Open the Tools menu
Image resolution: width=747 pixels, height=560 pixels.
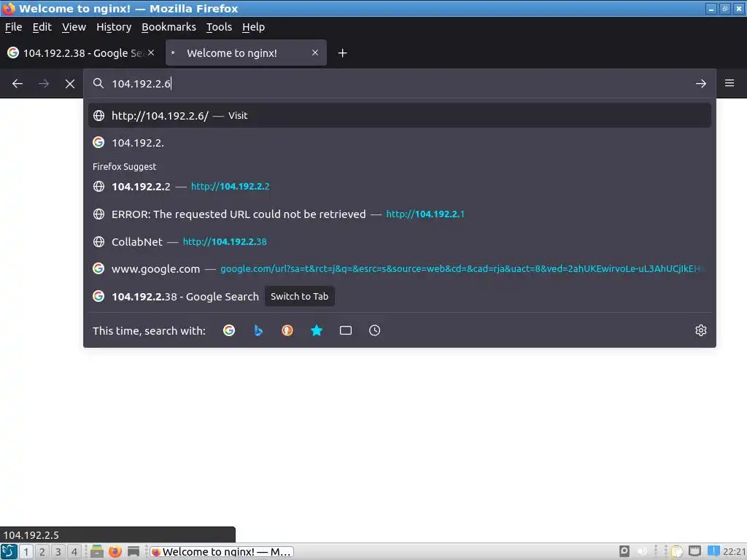tap(219, 27)
